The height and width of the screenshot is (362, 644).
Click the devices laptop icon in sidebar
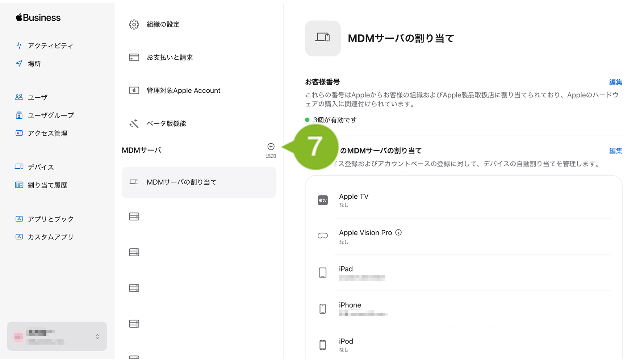click(19, 167)
